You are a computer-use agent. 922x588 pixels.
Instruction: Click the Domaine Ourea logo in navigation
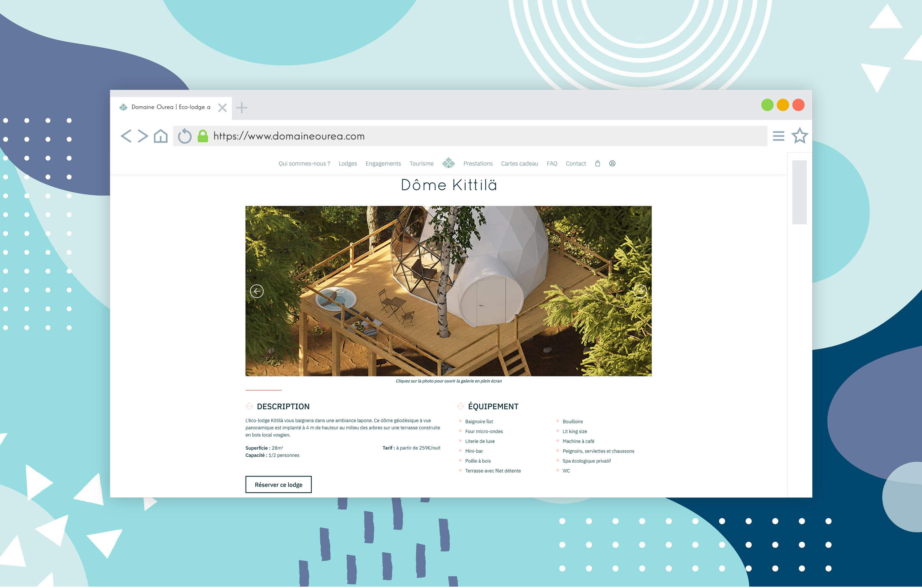[x=448, y=163]
